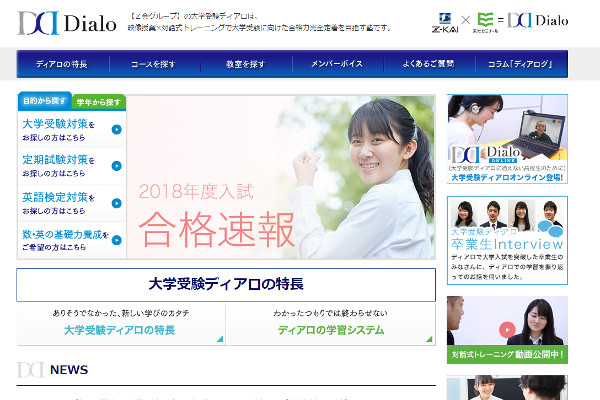600x400 pixels.
Task: Click the Dialo Online banner
Action: [x=507, y=139]
